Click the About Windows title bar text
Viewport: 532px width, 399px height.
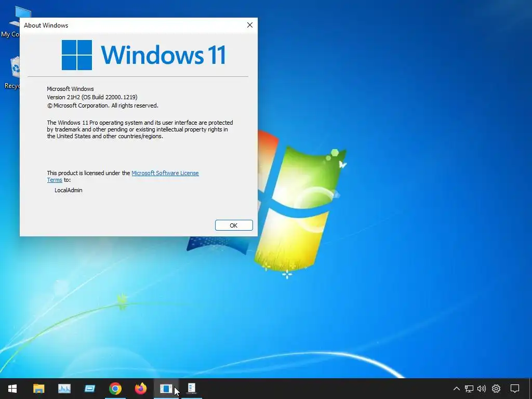[46, 25]
